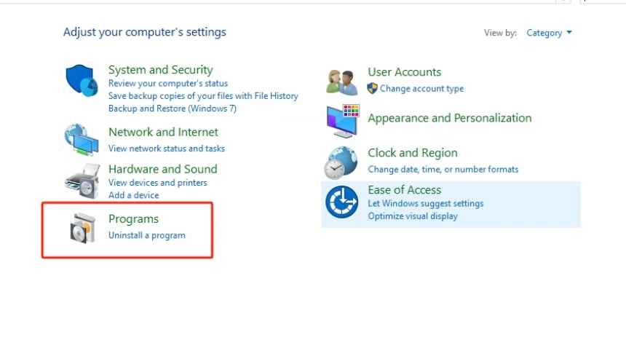Choose Add a device link

(133, 195)
